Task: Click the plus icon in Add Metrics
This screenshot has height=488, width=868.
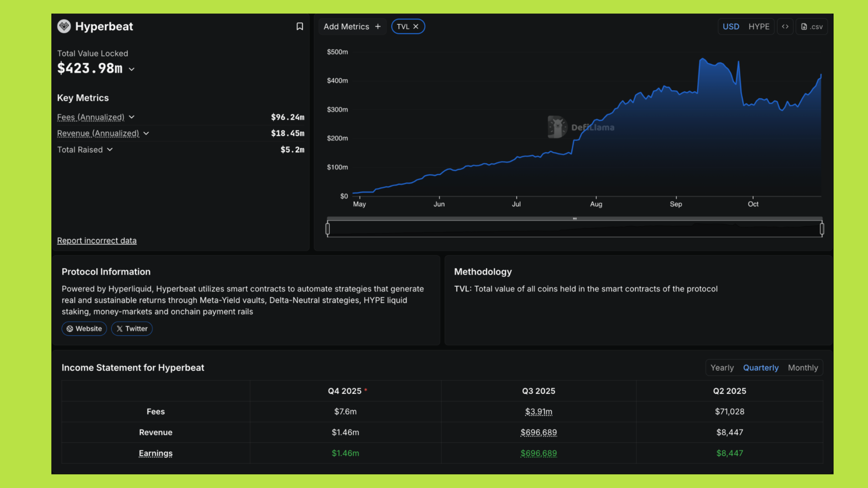Action: pyautogui.click(x=378, y=26)
